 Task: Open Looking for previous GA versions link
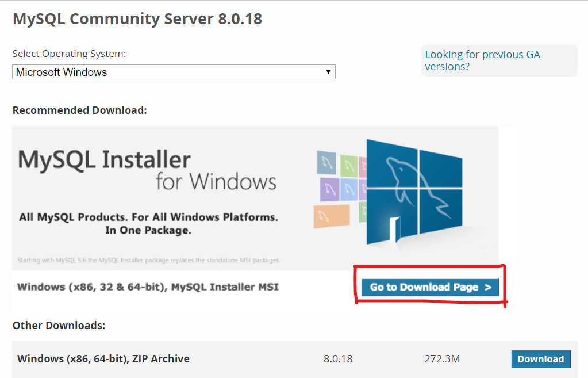coord(482,60)
